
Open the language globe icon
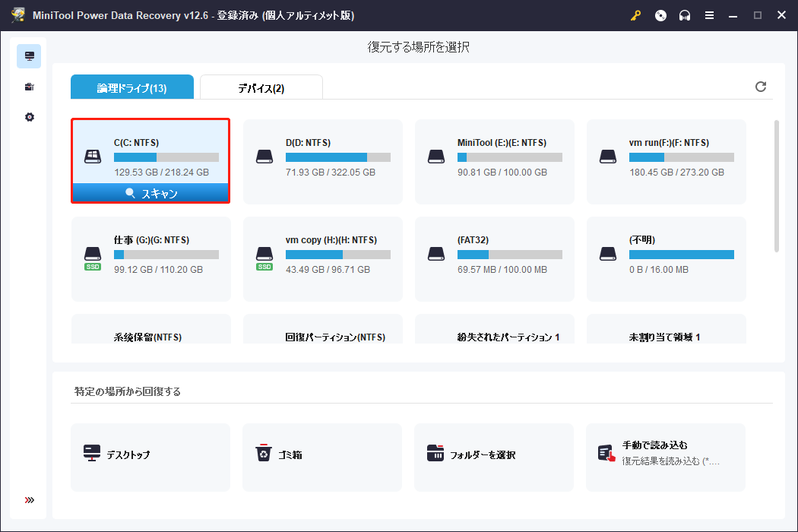[x=660, y=15]
